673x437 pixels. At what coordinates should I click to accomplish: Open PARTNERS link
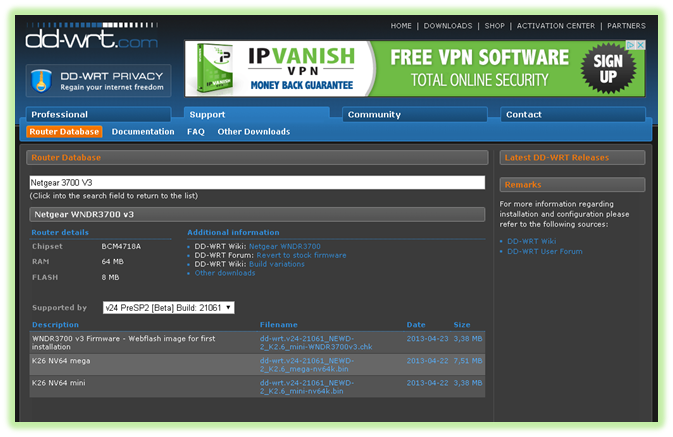pyautogui.click(x=626, y=26)
